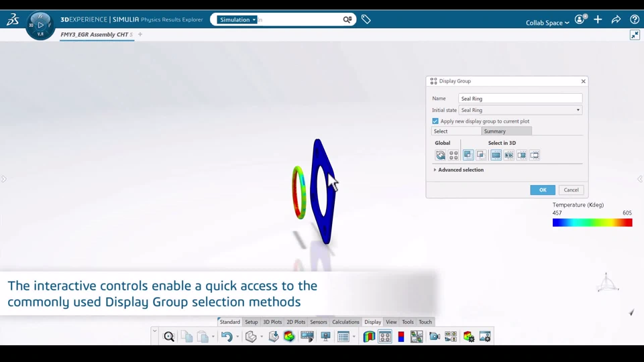Screen dimensions: 644x362
Task: Click the visibility eye options icon
Action: click(451, 337)
